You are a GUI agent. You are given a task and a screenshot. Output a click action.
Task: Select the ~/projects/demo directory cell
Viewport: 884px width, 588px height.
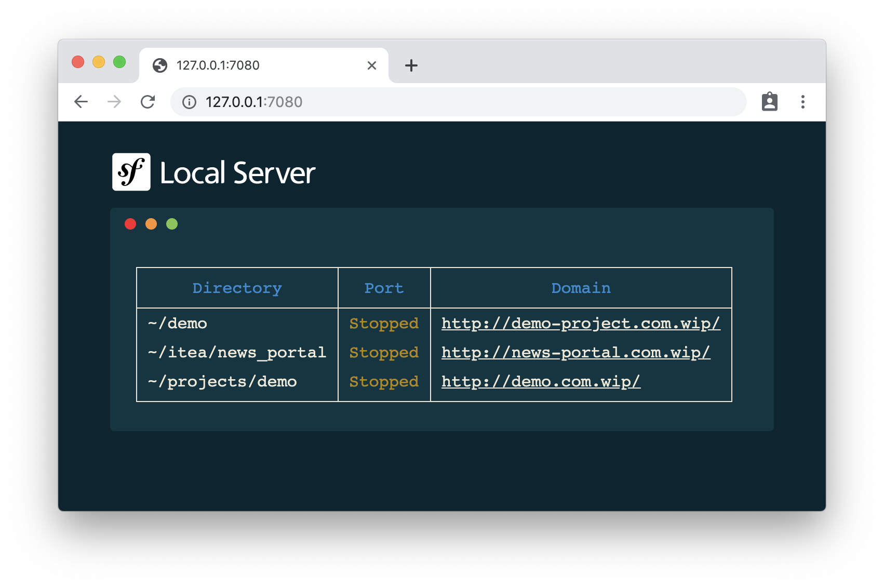222,382
